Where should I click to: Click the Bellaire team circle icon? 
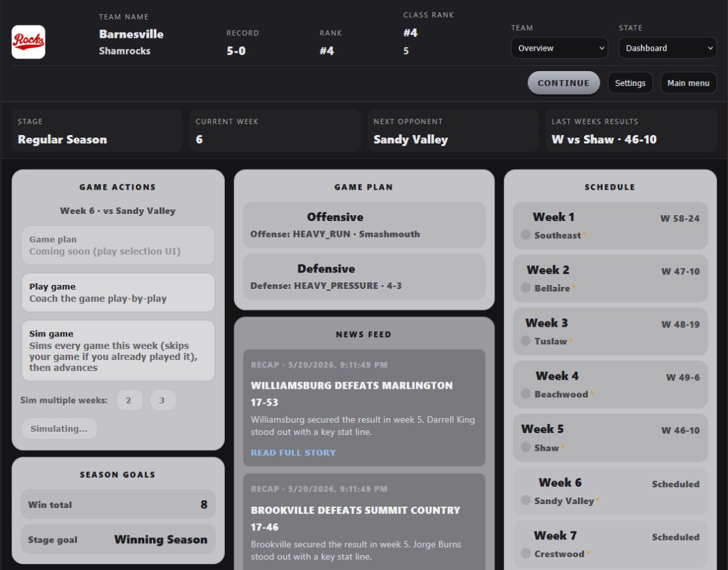pos(525,288)
